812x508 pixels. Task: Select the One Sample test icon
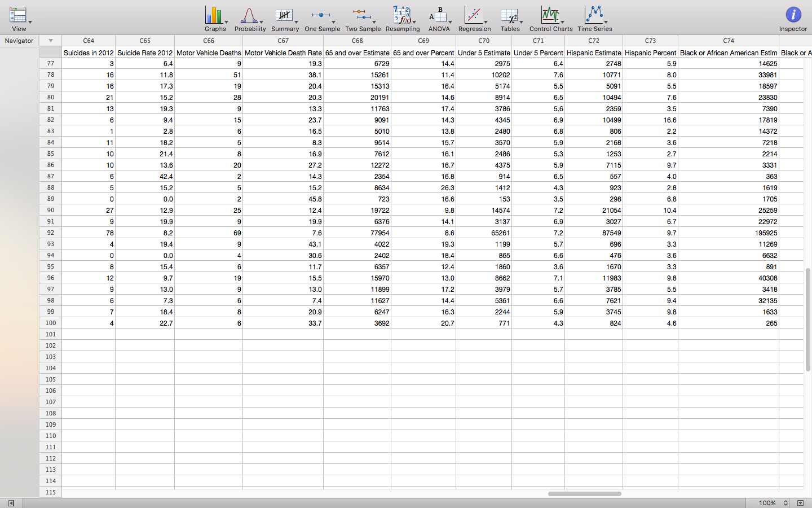click(322, 19)
